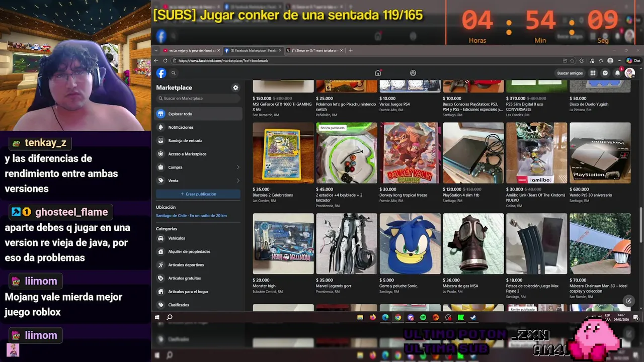The height and width of the screenshot is (362, 644).
Task: Click the browser back arrow
Action: point(156,61)
